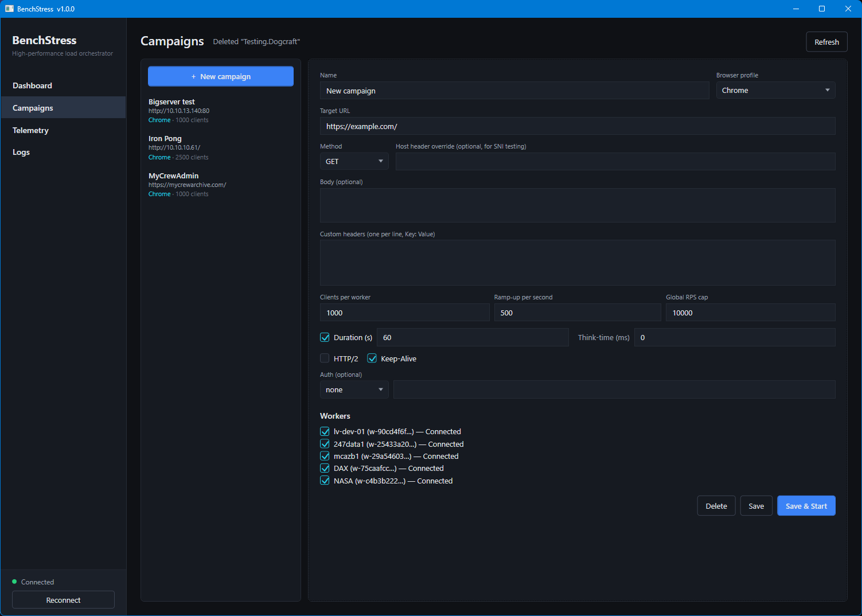Focus the Ramp-up per second field

coord(578,313)
